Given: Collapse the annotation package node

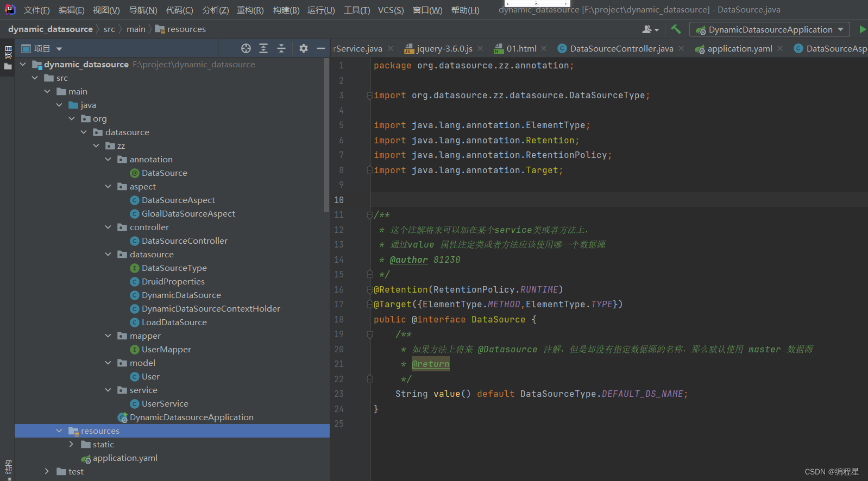Looking at the screenshot, I should click(x=108, y=159).
